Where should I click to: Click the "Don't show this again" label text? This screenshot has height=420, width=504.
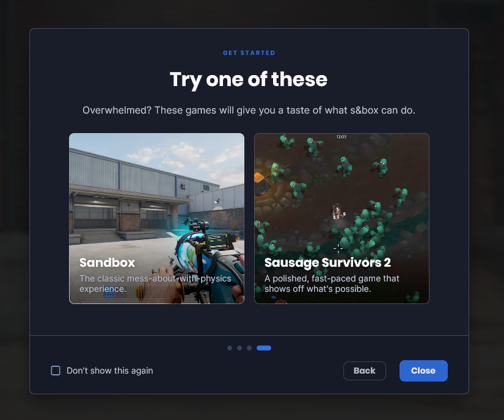109,371
